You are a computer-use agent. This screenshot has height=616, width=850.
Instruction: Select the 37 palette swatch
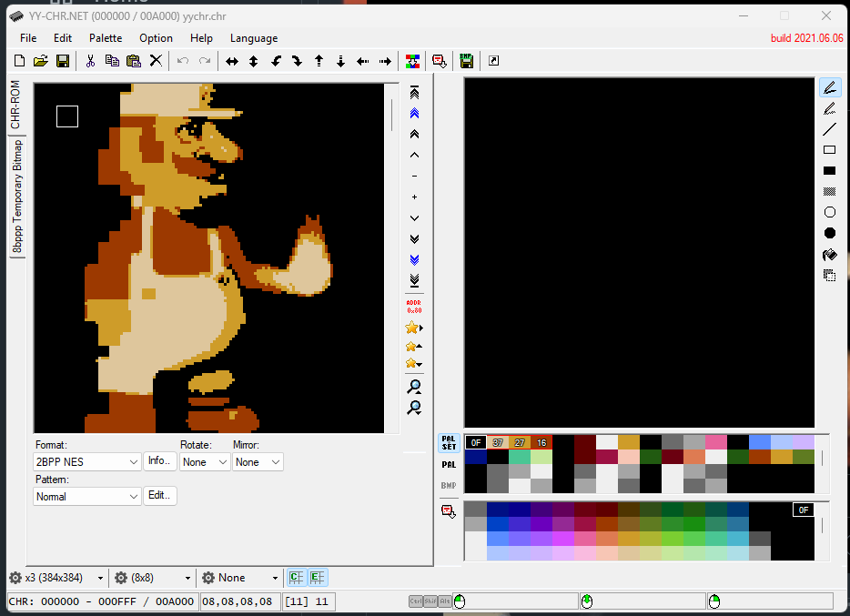click(498, 442)
